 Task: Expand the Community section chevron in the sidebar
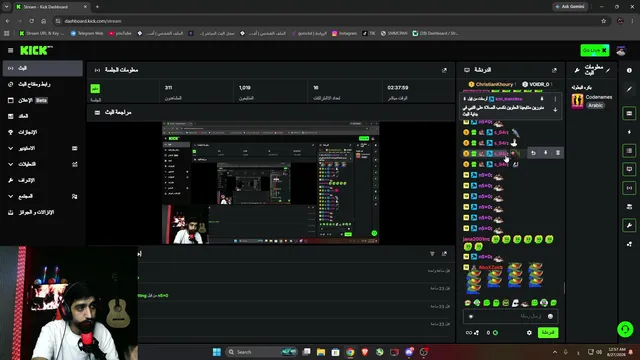pyautogui.click(x=11, y=196)
